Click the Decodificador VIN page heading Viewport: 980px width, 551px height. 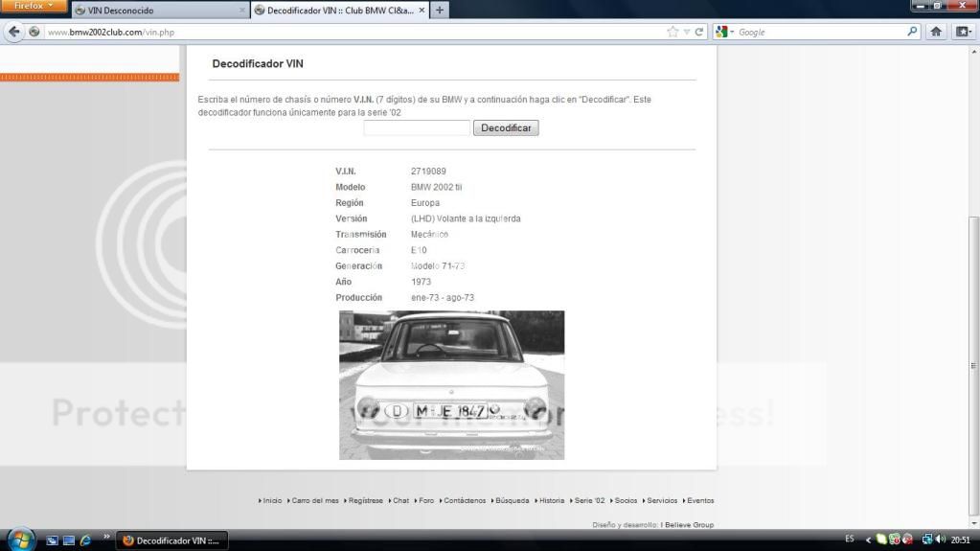(x=258, y=64)
